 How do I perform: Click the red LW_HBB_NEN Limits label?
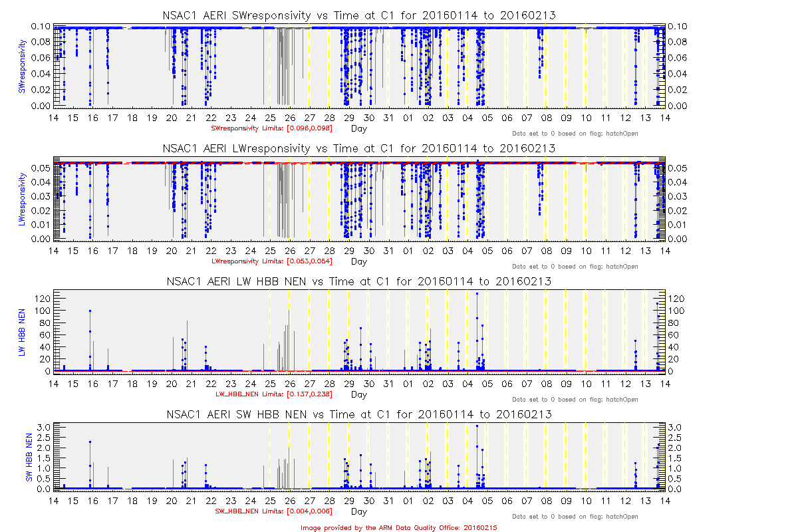274,394
